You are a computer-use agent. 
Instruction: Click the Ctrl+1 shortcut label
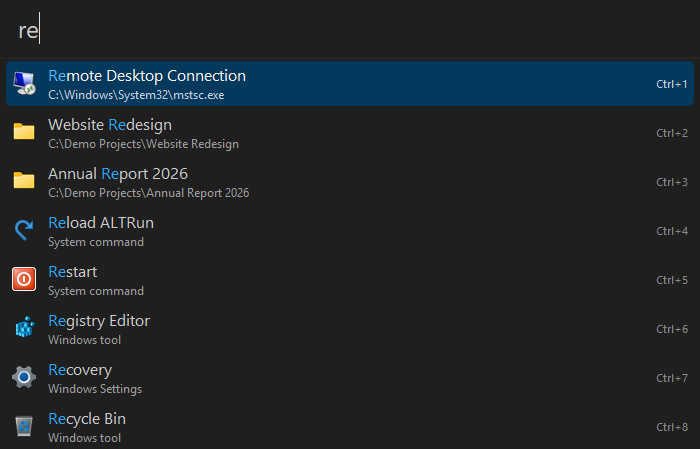(x=672, y=84)
